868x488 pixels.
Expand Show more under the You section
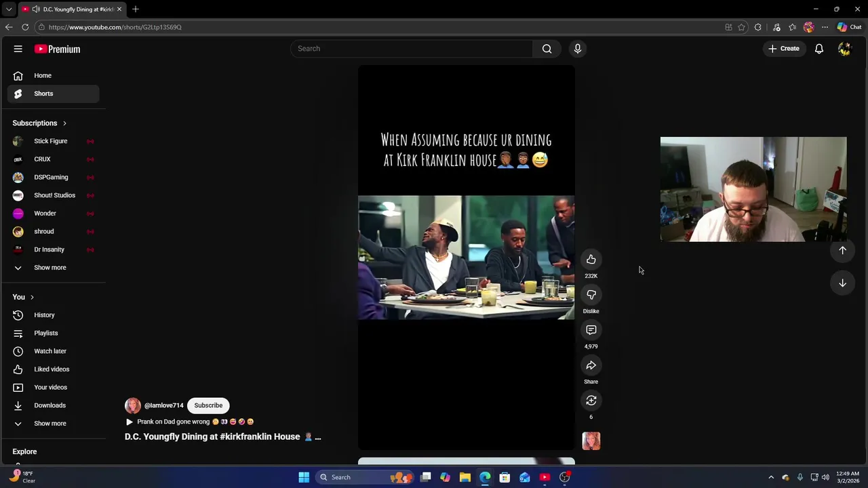tap(53, 424)
